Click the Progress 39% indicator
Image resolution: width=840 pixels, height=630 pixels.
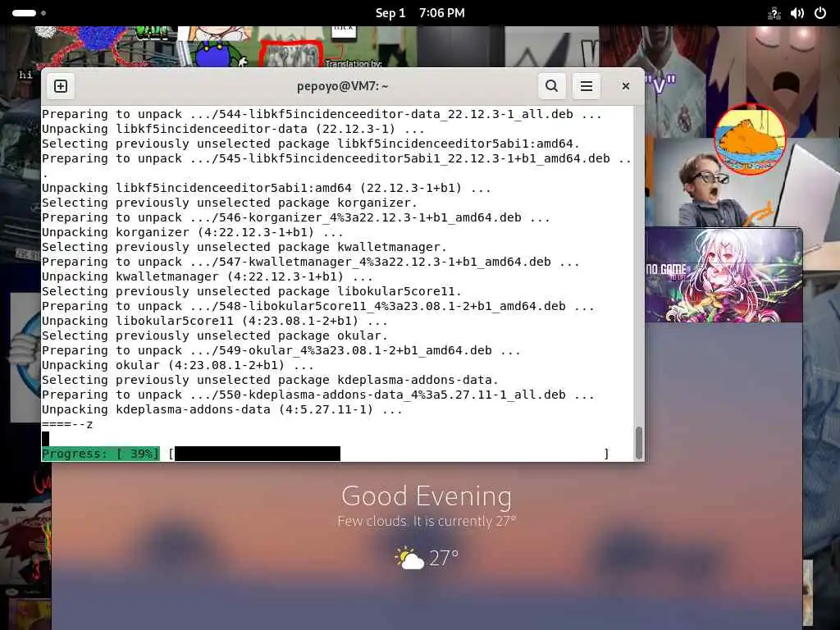pos(101,454)
